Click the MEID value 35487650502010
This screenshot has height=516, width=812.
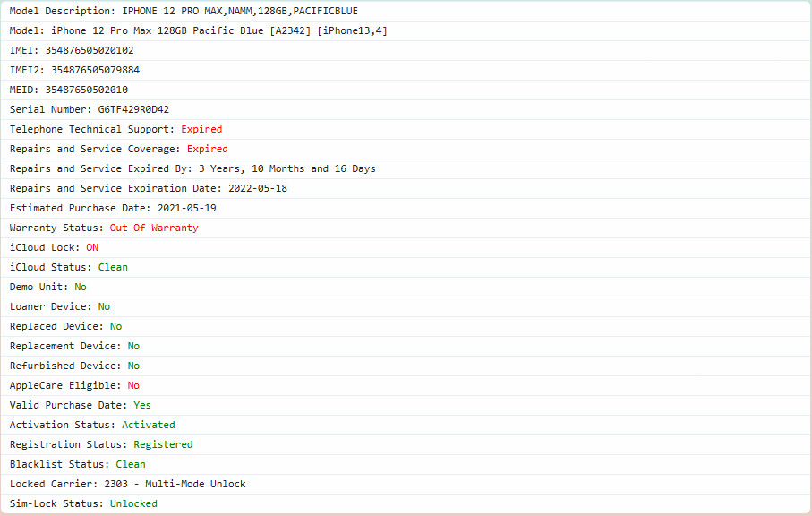[87, 90]
